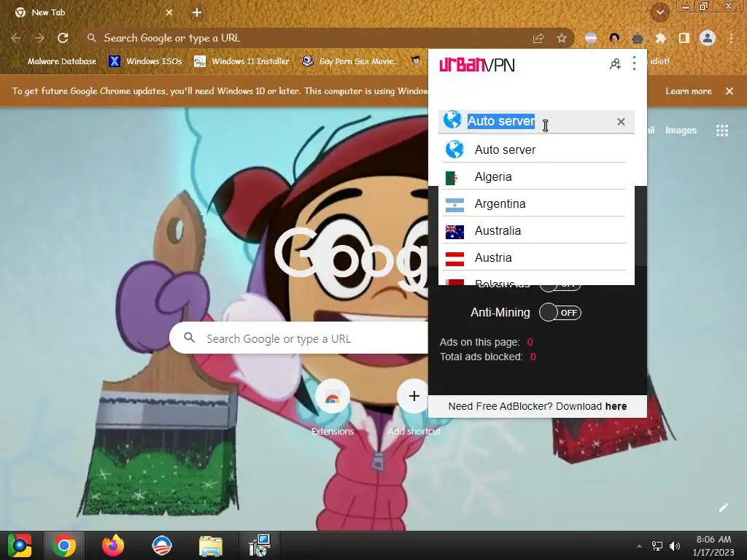
Task: Click the share page icon in address bar
Action: click(538, 38)
